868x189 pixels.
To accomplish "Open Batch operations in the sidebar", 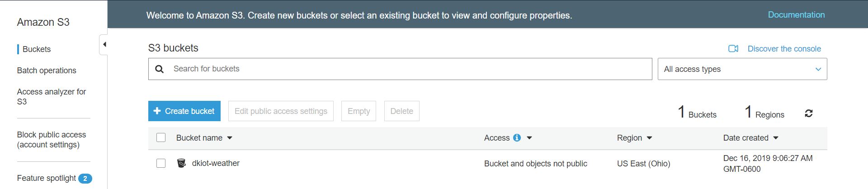I will click(x=47, y=71).
